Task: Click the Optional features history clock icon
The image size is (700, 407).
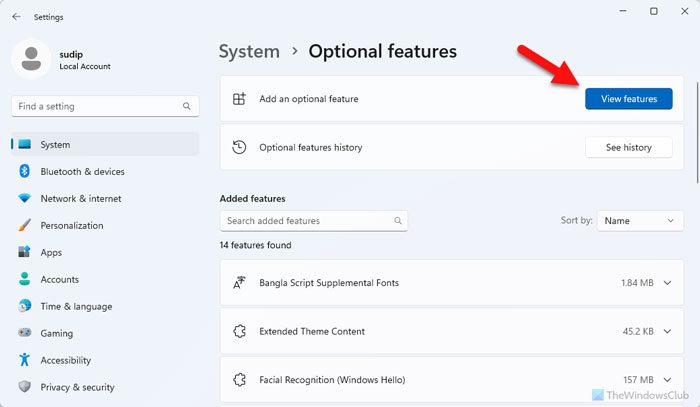Action: point(239,147)
